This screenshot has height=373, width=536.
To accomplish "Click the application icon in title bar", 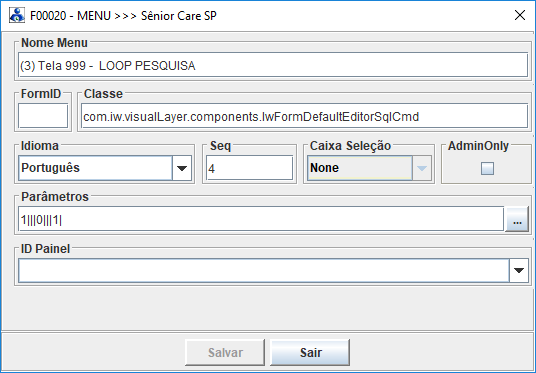I will pos(17,15).
